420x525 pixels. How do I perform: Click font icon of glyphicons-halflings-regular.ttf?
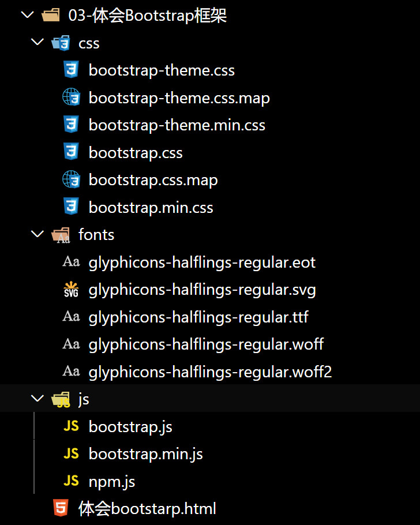71,316
